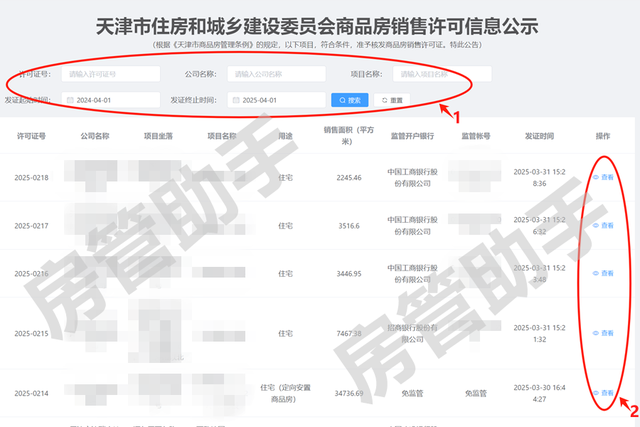Image resolution: width=640 pixels, height=427 pixels.
Task: Click 查看 for permit 2025-0215
Action: (603, 333)
